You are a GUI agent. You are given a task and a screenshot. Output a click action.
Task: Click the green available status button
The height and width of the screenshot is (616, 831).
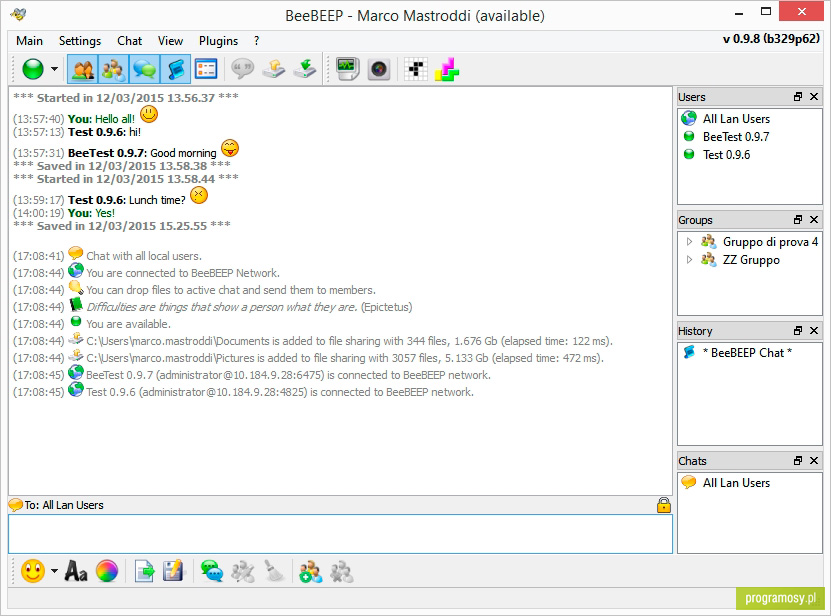coord(33,69)
